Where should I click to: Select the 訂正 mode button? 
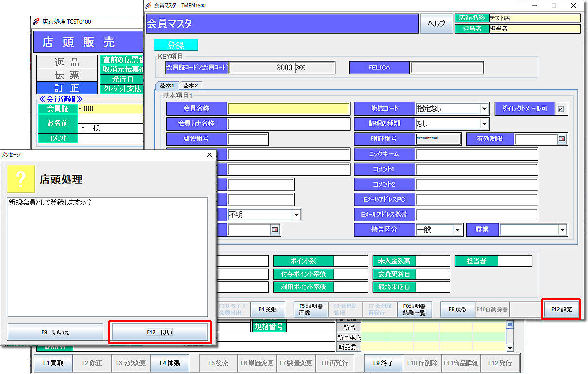(67, 88)
